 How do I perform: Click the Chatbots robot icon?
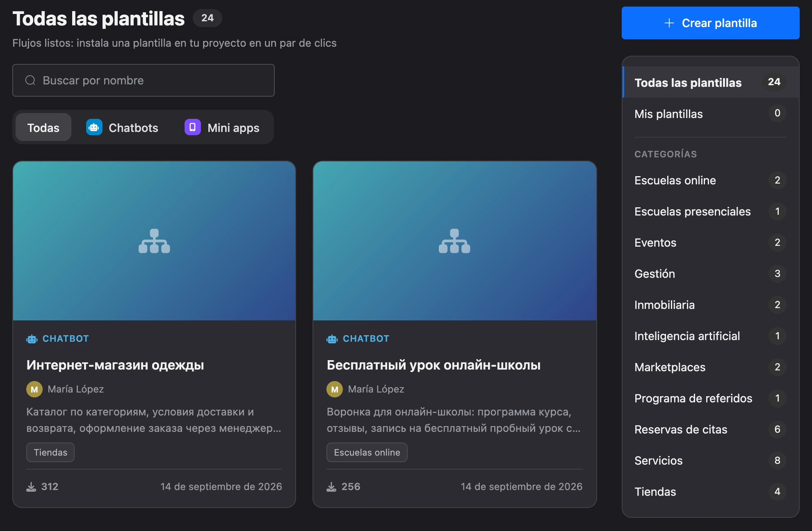(94, 127)
